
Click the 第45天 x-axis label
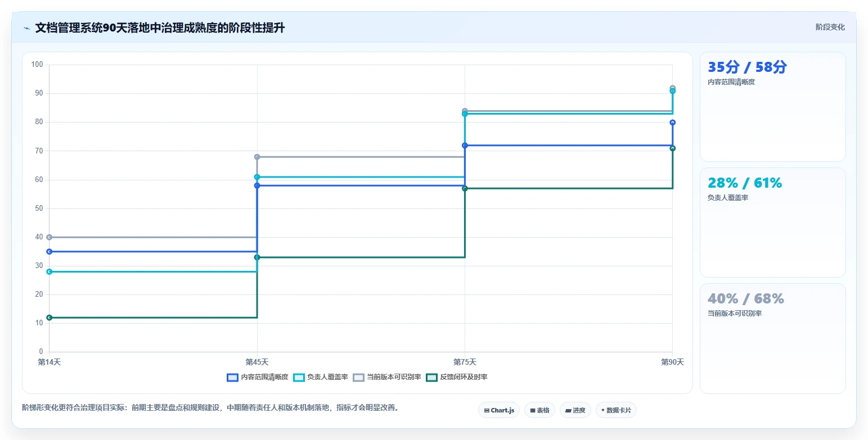257,362
